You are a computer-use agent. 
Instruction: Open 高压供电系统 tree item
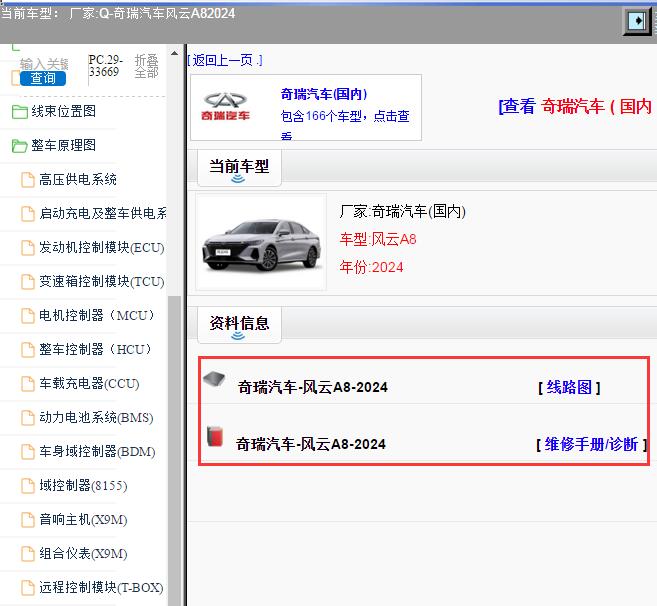[78, 179]
